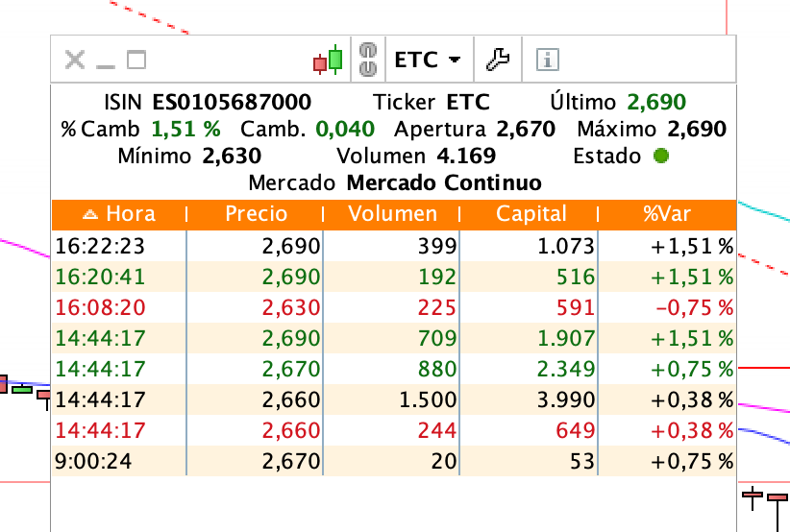Sort by the Capital column header
The height and width of the screenshot is (532, 790).
point(529,214)
